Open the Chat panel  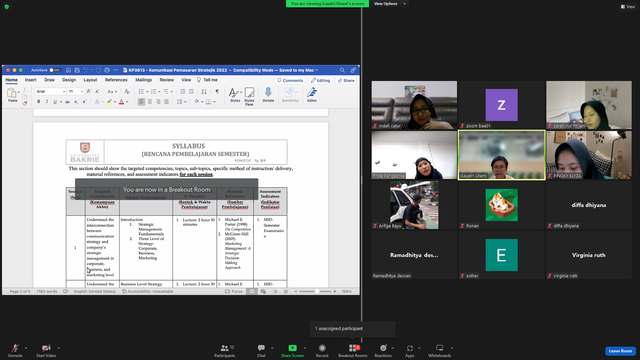261,350
